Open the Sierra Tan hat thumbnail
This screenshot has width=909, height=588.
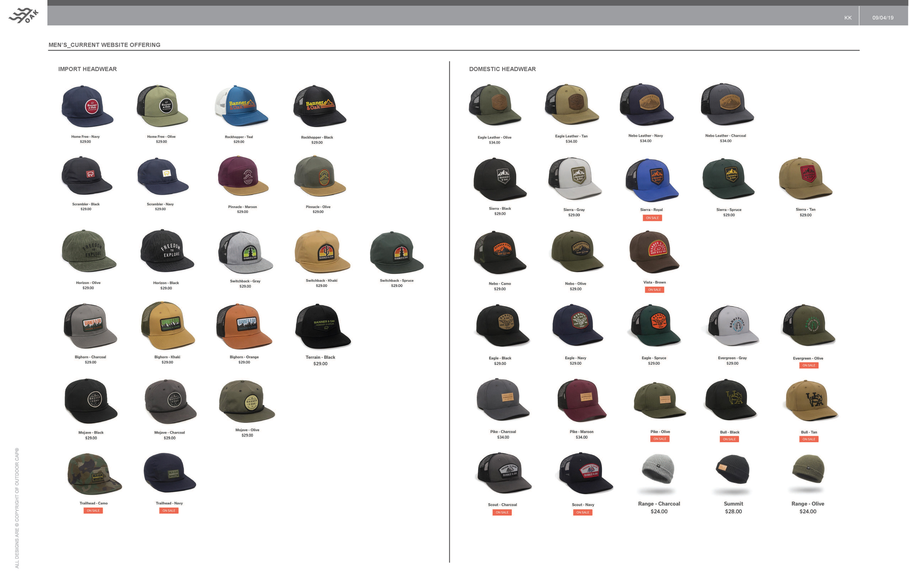coord(805,178)
